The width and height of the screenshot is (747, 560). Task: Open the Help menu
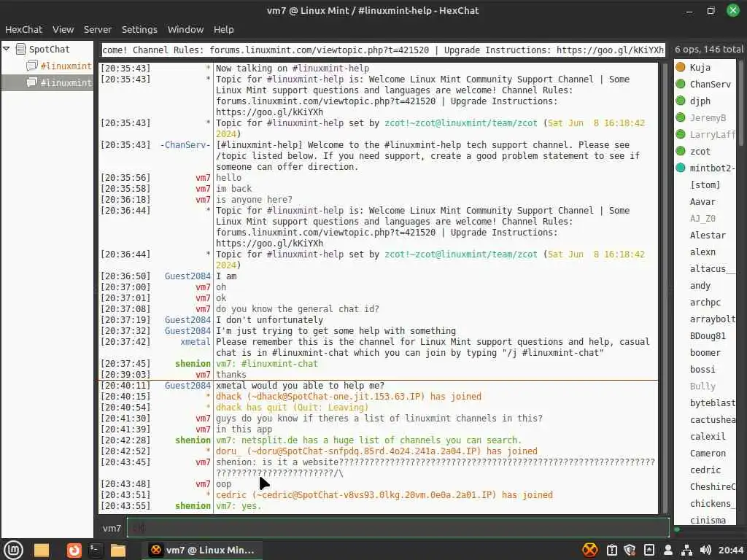(x=223, y=29)
